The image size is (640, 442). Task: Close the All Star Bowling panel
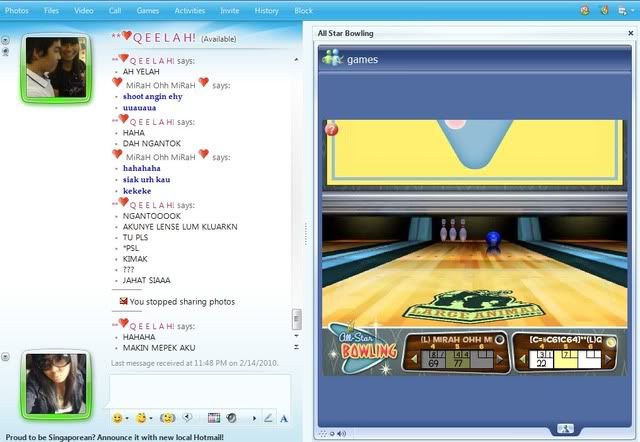(631, 33)
